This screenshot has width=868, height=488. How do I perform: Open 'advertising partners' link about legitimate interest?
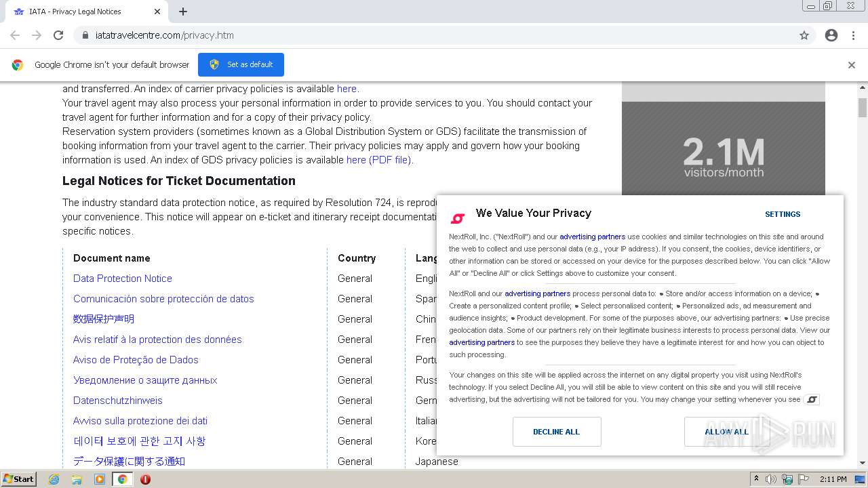coord(481,342)
